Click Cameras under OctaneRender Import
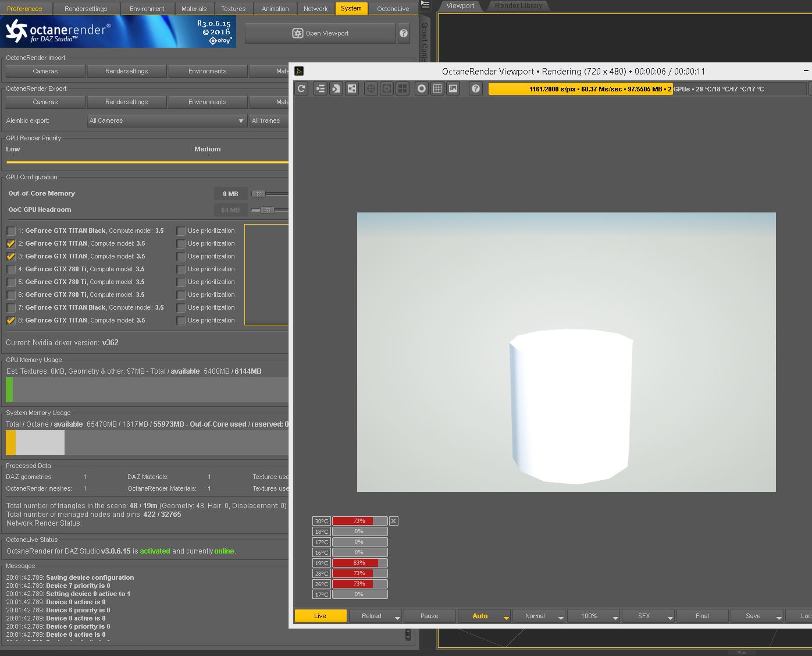The width and height of the screenshot is (812, 656). [x=45, y=71]
